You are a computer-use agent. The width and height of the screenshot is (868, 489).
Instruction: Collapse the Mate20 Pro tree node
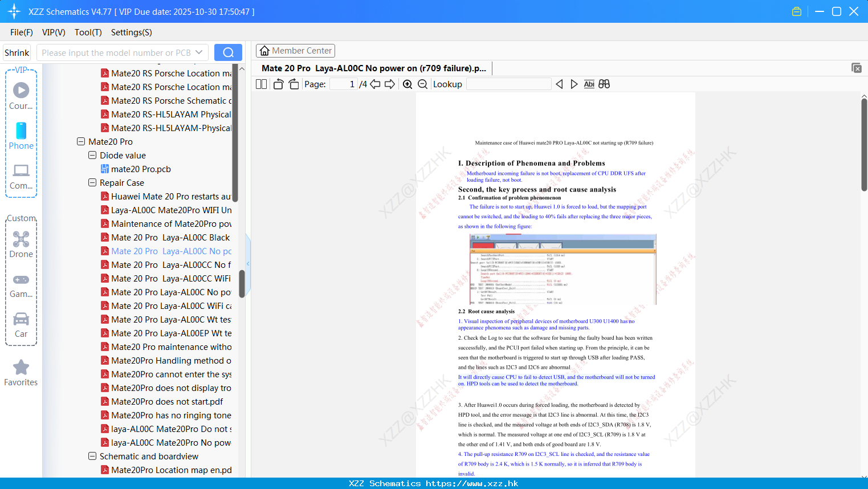click(81, 141)
